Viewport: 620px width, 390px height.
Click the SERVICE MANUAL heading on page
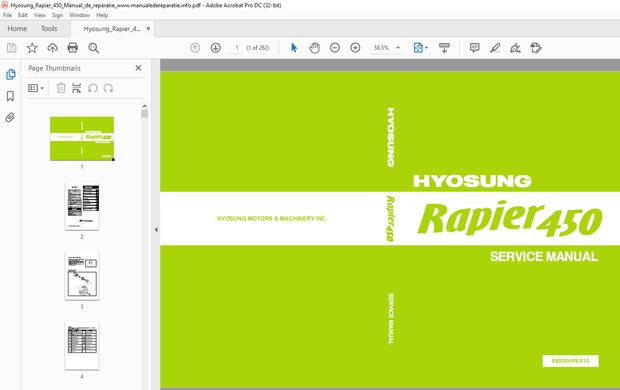tap(544, 257)
